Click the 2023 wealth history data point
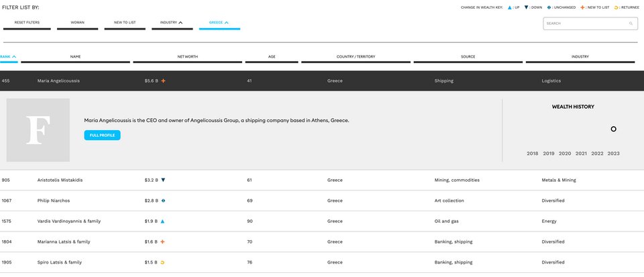644x277 pixels. (613, 129)
